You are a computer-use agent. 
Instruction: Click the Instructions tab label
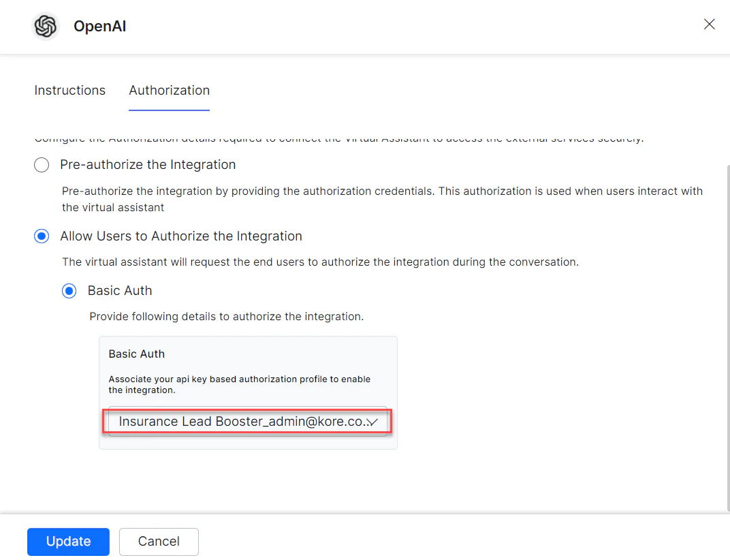coord(69,90)
